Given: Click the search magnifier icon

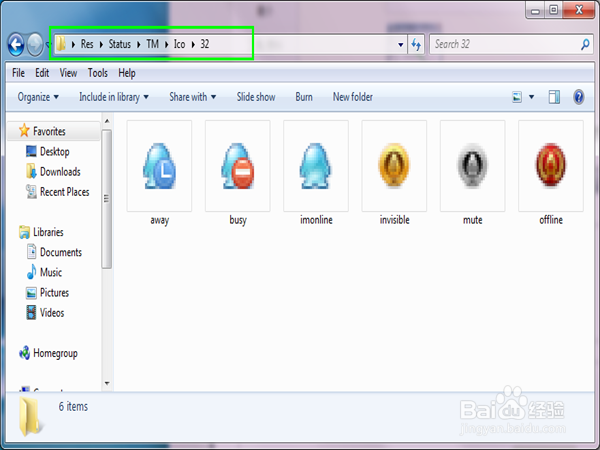Looking at the screenshot, I should point(585,44).
